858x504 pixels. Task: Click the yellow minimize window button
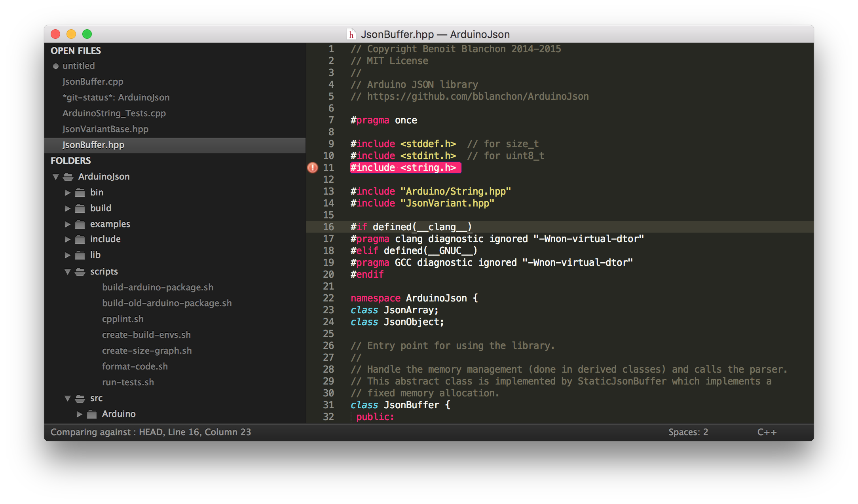pos(71,34)
